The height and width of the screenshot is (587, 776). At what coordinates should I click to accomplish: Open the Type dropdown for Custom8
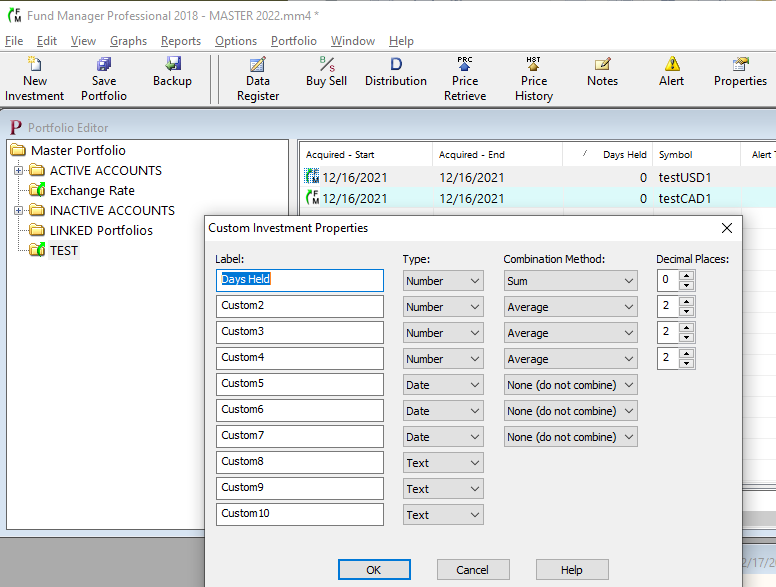tap(443, 463)
